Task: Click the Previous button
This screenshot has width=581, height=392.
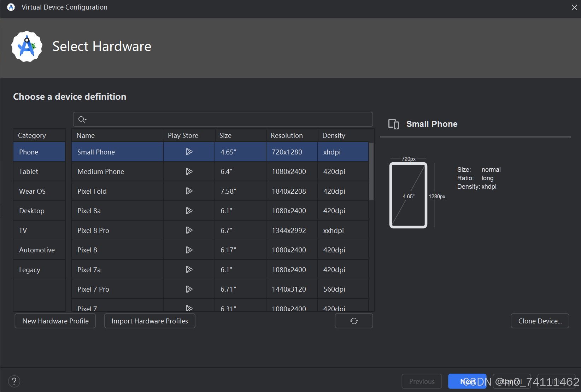Action: pyautogui.click(x=422, y=381)
